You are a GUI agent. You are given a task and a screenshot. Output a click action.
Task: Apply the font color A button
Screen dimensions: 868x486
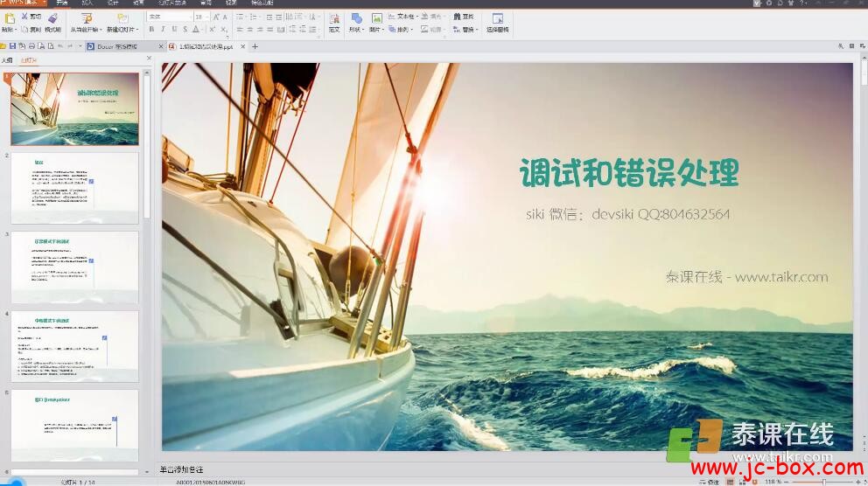[x=196, y=30]
